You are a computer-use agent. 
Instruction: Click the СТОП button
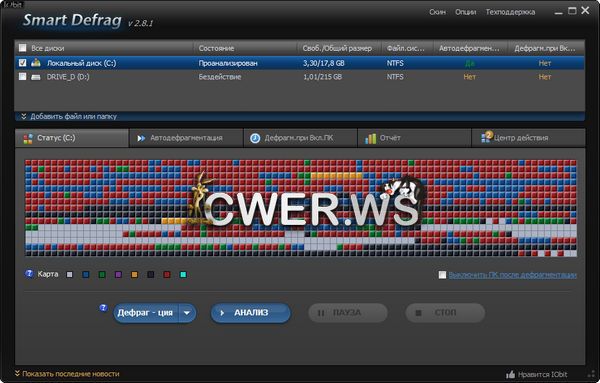coord(445,313)
